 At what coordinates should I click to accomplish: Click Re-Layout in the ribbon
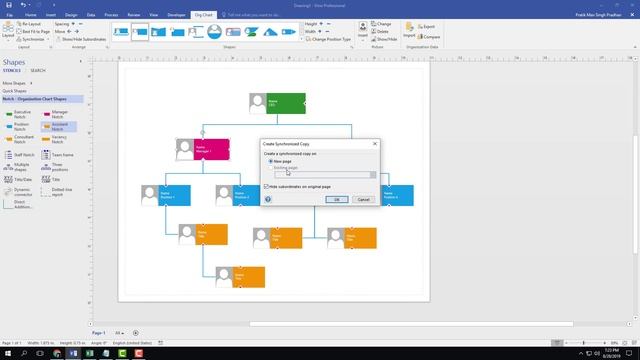point(29,24)
